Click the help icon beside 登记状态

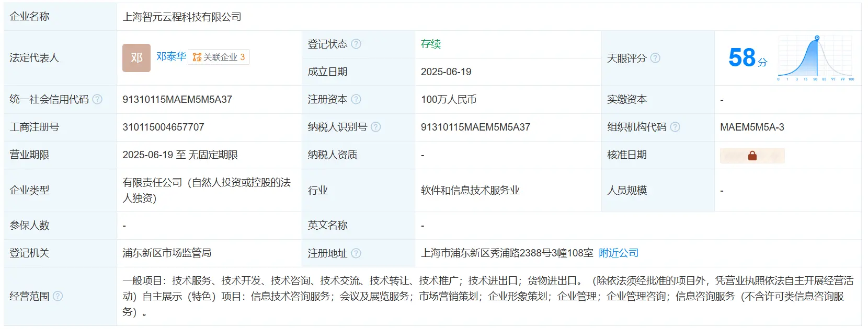pos(356,44)
